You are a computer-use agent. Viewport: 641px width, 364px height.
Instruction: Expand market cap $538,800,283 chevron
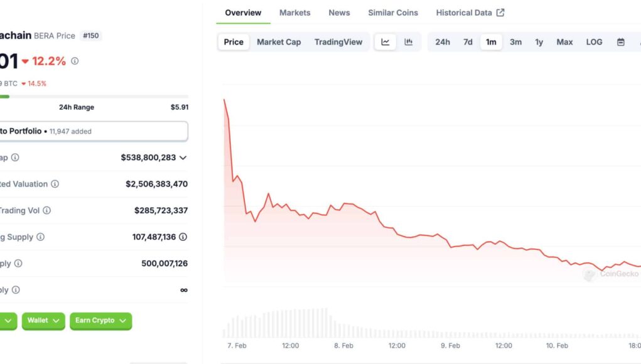[x=183, y=158]
